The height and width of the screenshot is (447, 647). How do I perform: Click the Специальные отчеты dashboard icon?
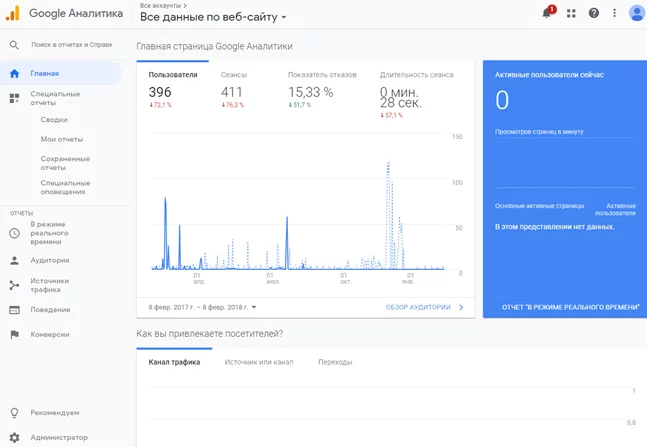14,98
